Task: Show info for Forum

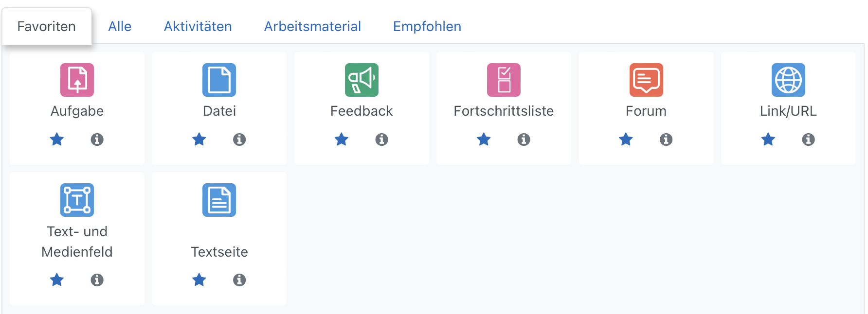Action: point(666,140)
